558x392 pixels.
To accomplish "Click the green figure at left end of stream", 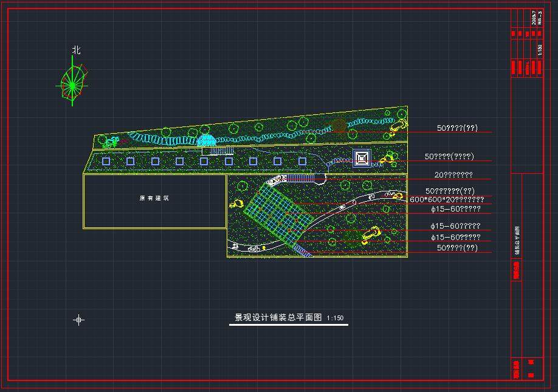I will click(111, 143).
